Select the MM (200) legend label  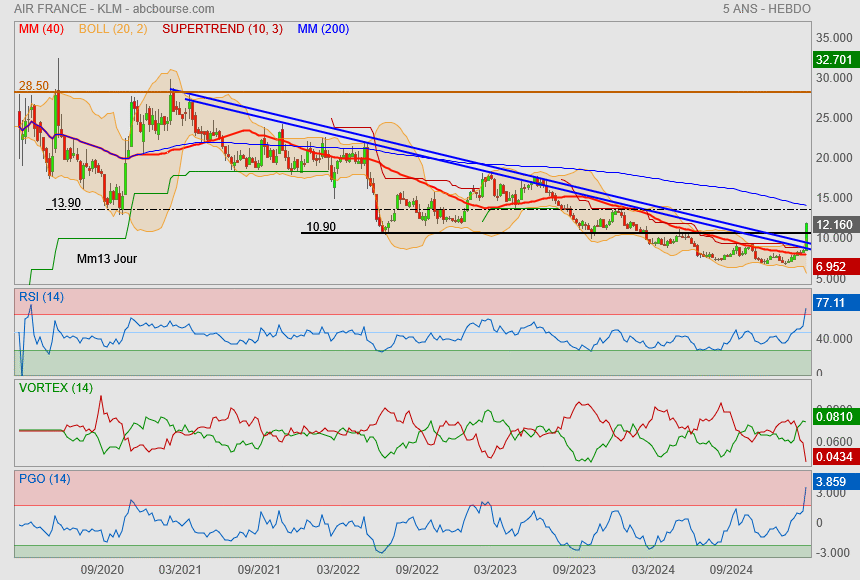pyautogui.click(x=323, y=29)
